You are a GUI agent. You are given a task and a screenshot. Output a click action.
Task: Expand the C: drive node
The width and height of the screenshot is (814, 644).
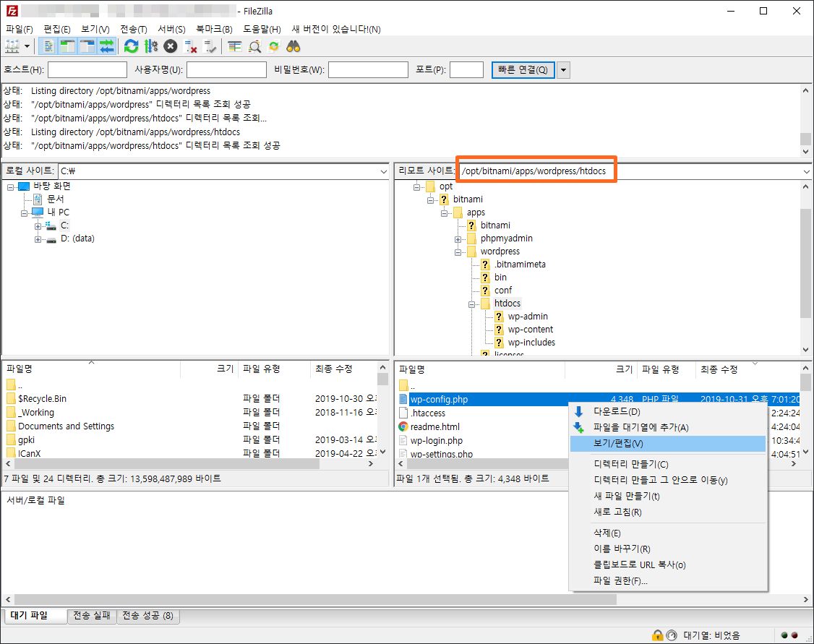38,226
